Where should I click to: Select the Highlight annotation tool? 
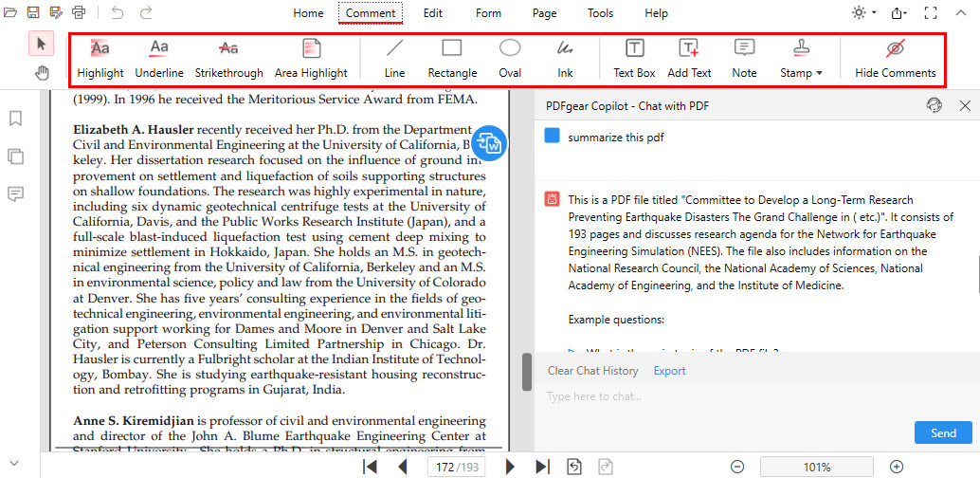pos(100,58)
